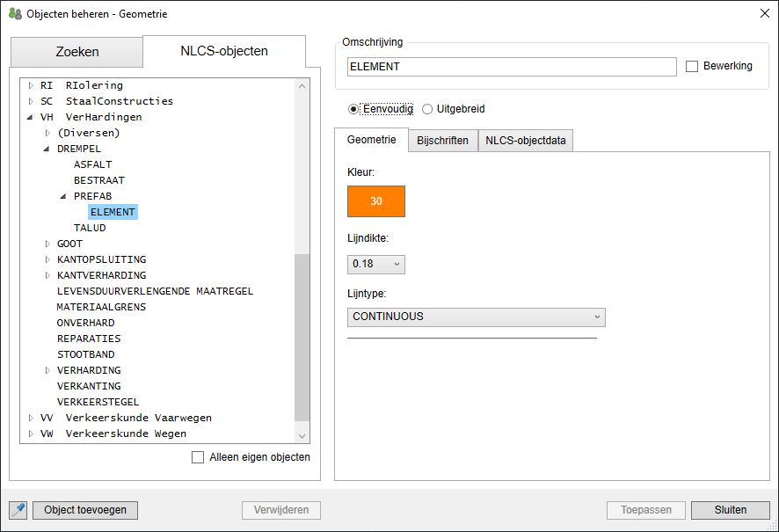This screenshot has height=532, width=779.
Task: Select ASFALT in the tree
Action: [x=93, y=164]
